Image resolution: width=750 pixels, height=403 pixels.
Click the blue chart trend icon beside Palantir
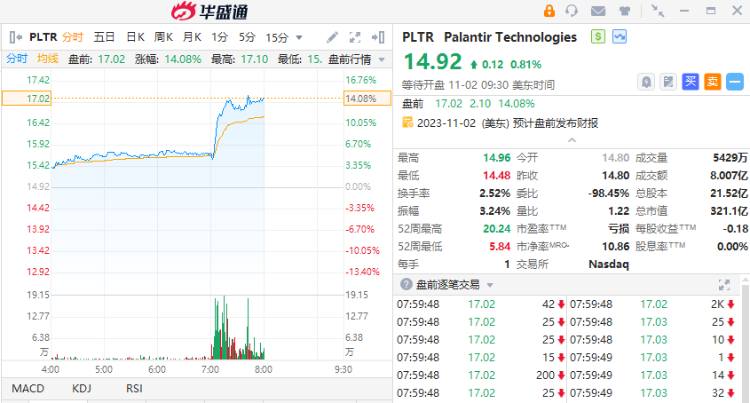coord(620,37)
